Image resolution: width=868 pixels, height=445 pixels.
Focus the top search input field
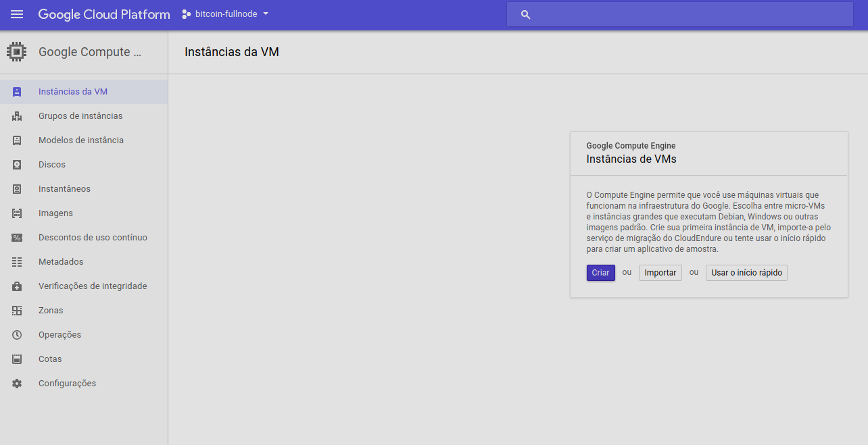[680, 14]
